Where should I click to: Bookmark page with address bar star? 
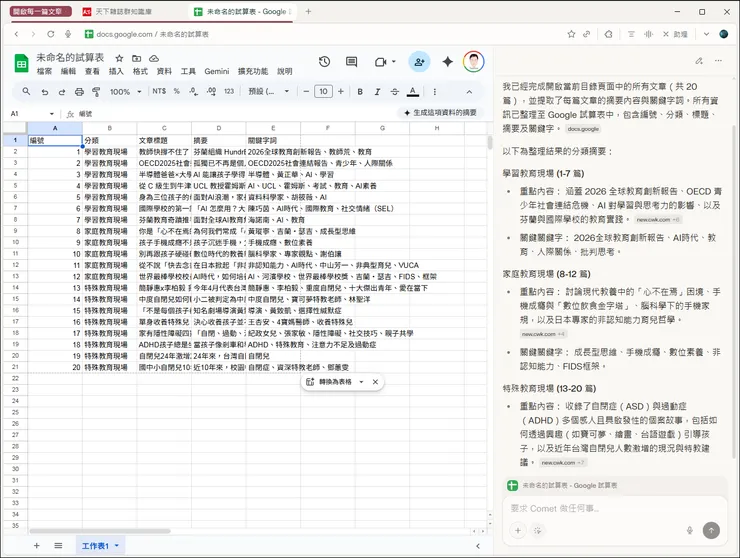click(x=571, y=34)
